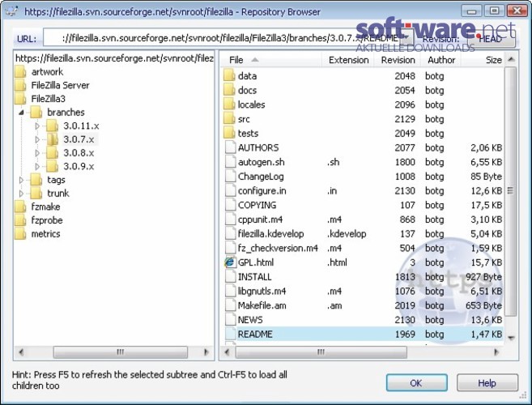Click the 2,06 KB size cell for AUTHORS
The width and height of the screenshot is (532, 405).
coord(486,147)
